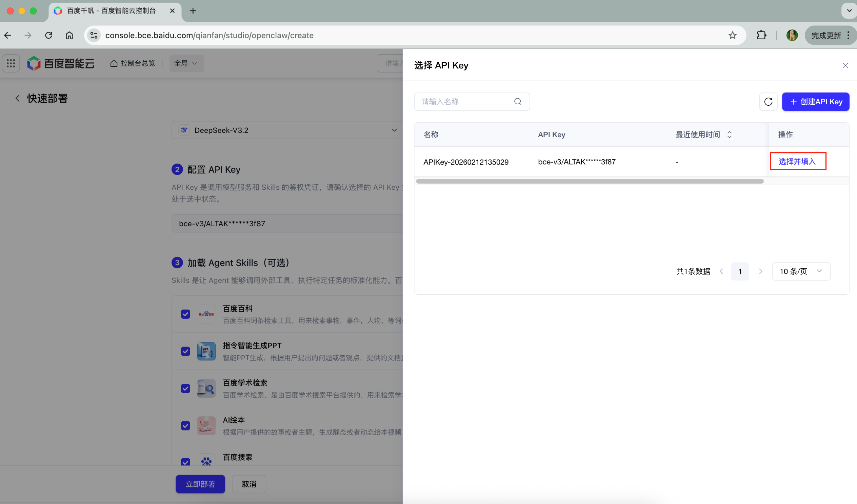857x504 pixels.
Task: Reload the page from browser toolbar
Action: point(48,35)
